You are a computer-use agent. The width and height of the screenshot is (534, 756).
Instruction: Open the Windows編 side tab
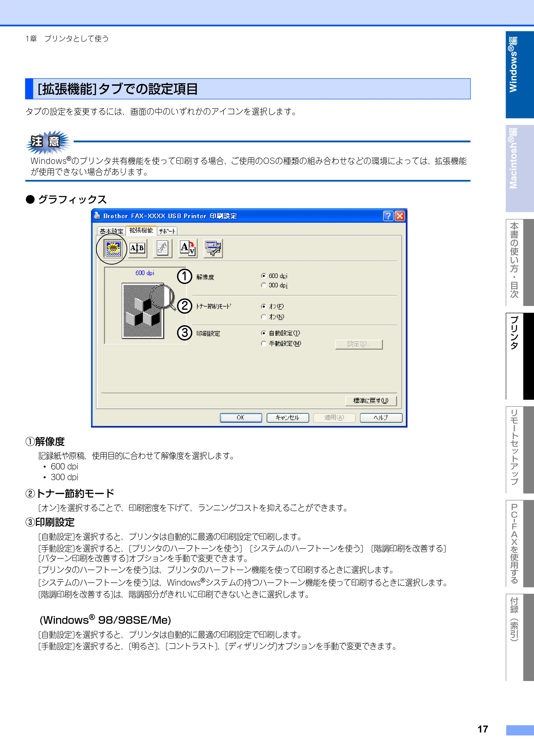519,75
